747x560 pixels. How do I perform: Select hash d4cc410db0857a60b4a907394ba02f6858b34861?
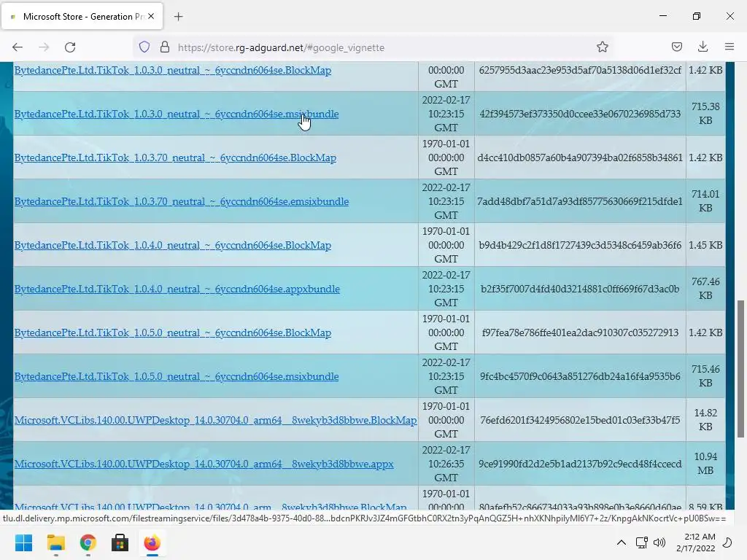pyautogui.click(x=580, y=157)
